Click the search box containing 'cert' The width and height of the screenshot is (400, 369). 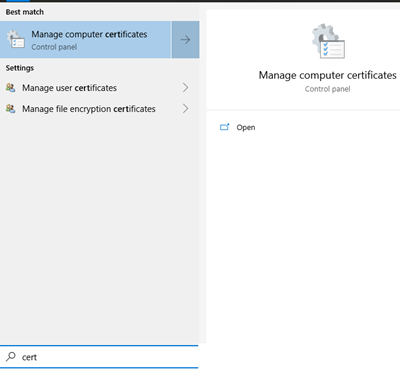99,357
